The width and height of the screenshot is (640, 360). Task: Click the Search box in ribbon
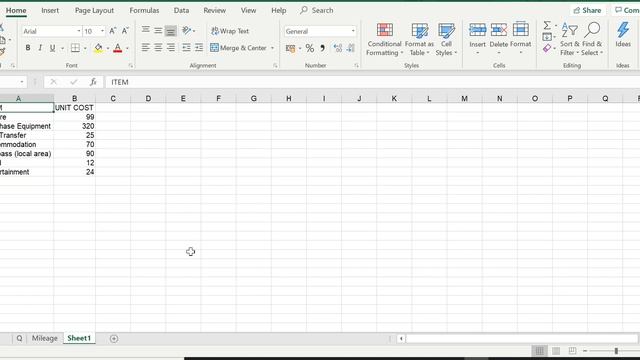pos(317,10)
